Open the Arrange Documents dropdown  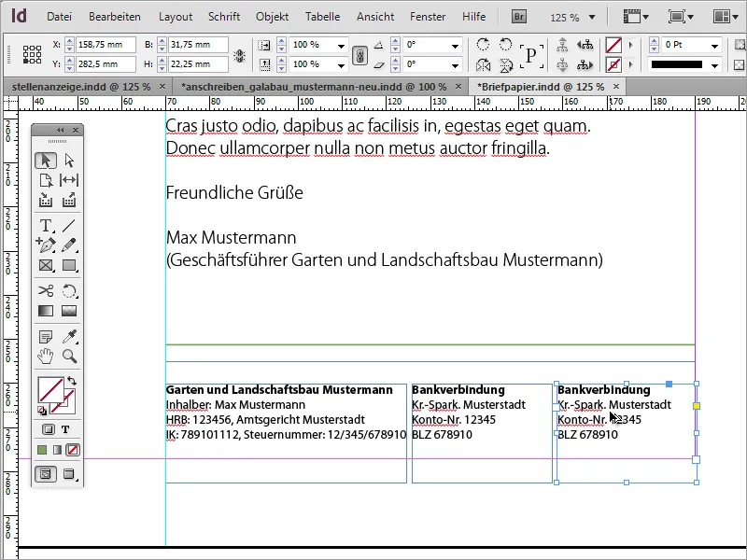(x=726, y=17)
